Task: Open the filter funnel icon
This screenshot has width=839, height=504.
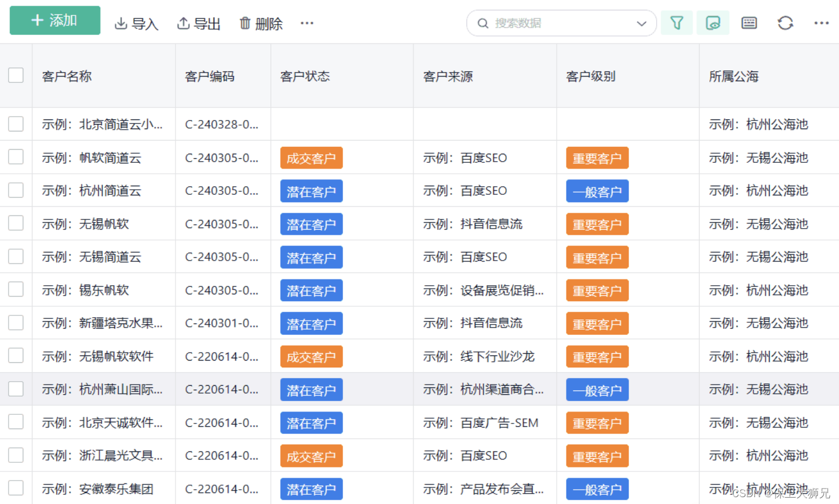Action: click(x=677, y=23)
